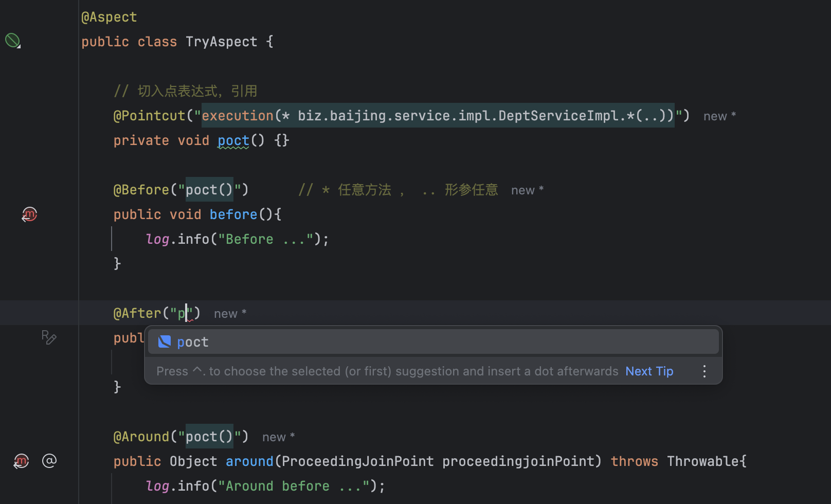
Task: Open the completion popup's three-dot options menu
Action: coord(704,371)
